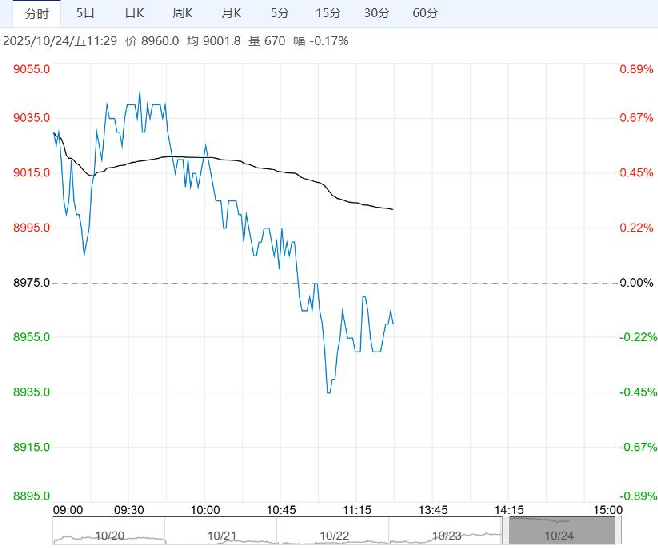
Task: Open the 月K monthly chart tab
Action: (231, 13)
